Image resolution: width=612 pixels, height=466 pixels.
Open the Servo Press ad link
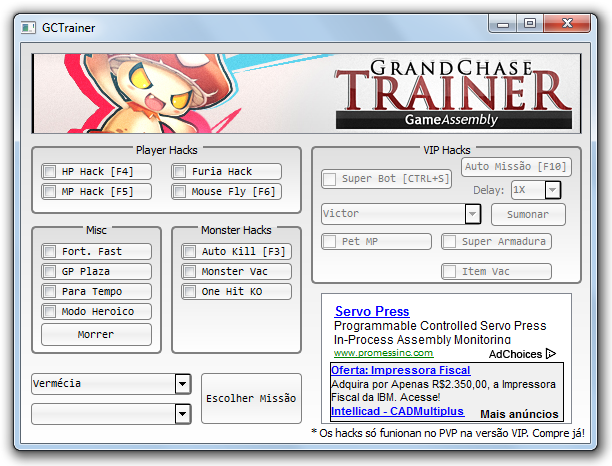(x=372, y=311)
